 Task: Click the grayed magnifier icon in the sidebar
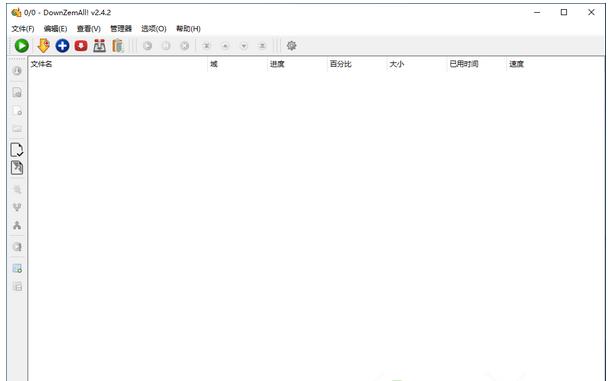(x=17, y=190)
